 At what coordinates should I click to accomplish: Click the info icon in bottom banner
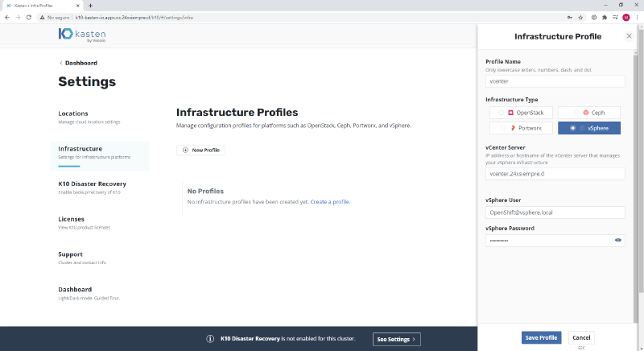coord(210,339)
